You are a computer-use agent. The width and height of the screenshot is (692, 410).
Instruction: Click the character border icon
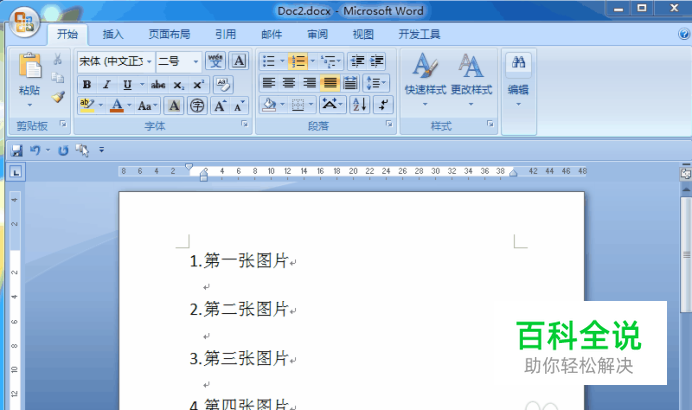click(x=239, y=61)
